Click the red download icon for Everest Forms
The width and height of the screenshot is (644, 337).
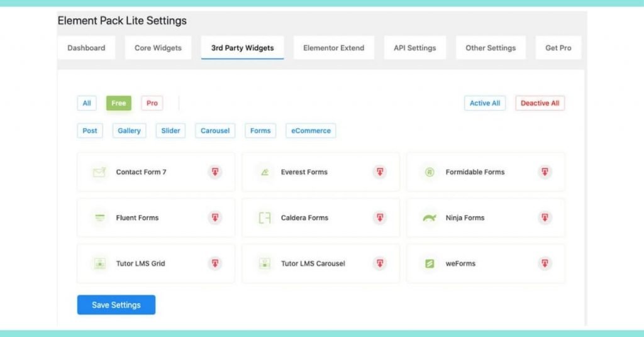[x=380, y=172]
